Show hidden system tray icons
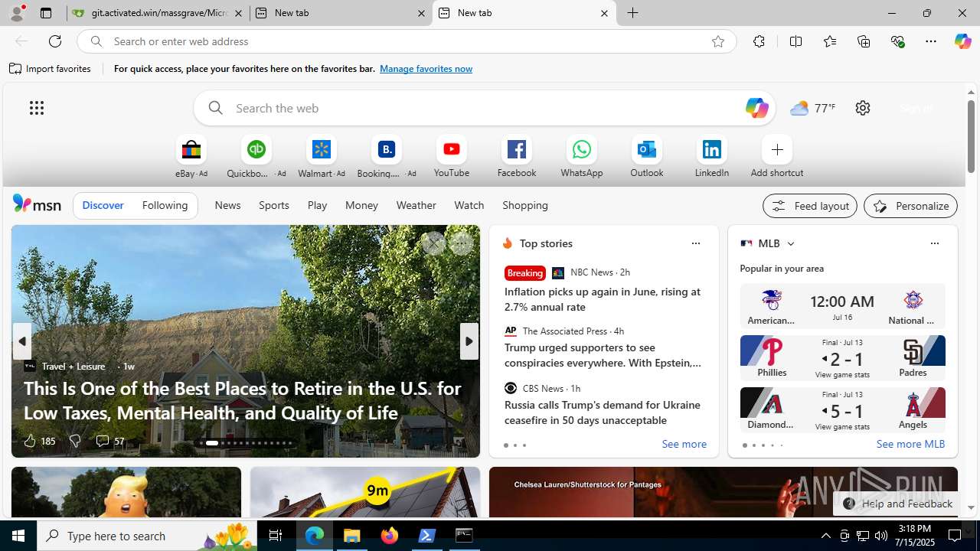 [x=825, y=536]
